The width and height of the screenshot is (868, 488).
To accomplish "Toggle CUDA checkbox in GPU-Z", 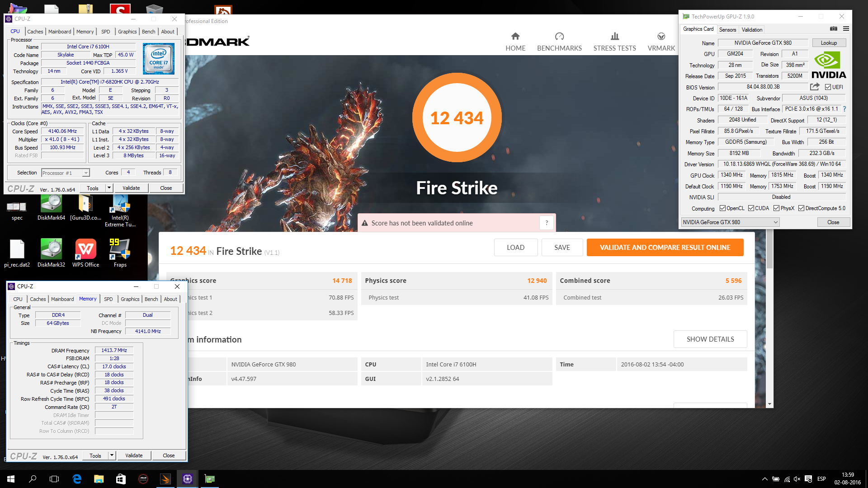I will [751, 208].
